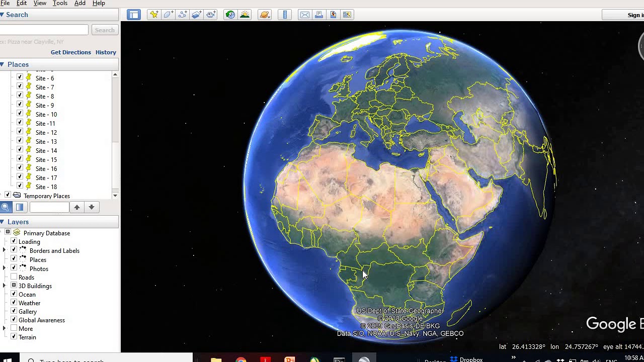The width and height of the screenshot is (644, 362).
Task: Expand the More layer group
Action: (x=5, y=328)
